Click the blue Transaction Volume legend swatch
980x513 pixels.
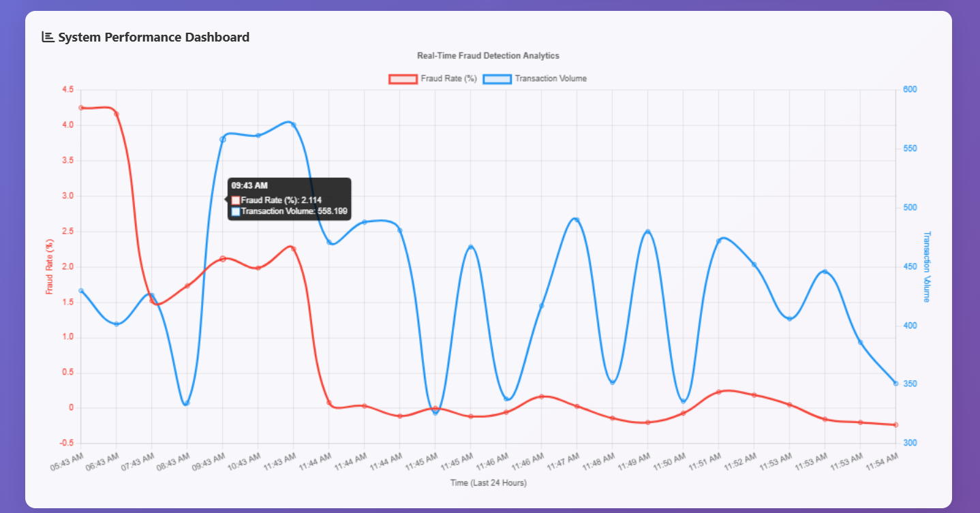coord(497,78)
